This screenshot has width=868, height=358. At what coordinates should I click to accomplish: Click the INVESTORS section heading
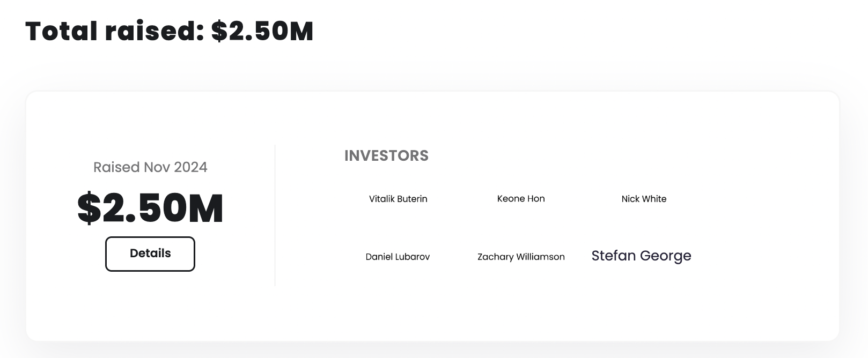click(386, 156)
